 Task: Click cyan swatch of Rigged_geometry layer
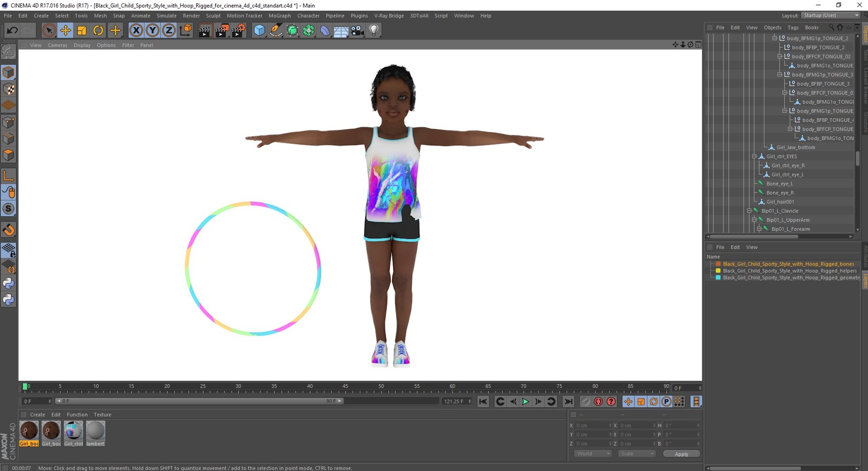point(718,278)
